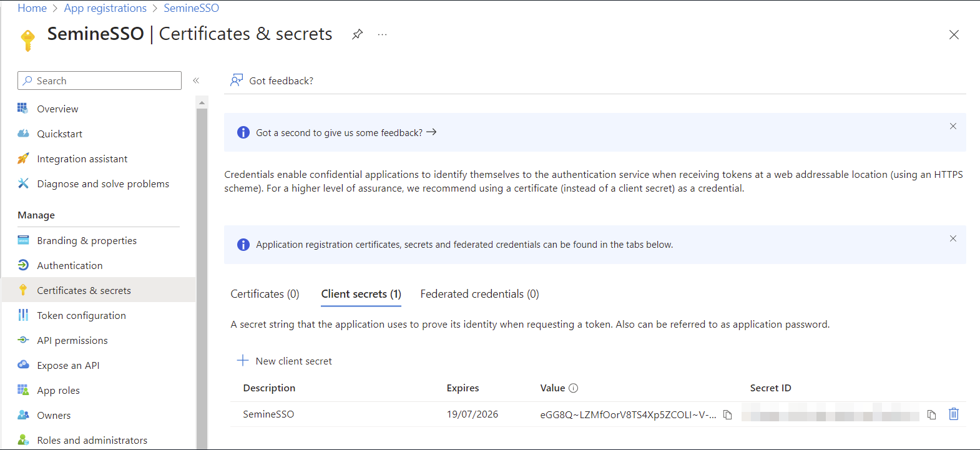Copy the Secret ID to clipboard

click(x=931, y=414)
